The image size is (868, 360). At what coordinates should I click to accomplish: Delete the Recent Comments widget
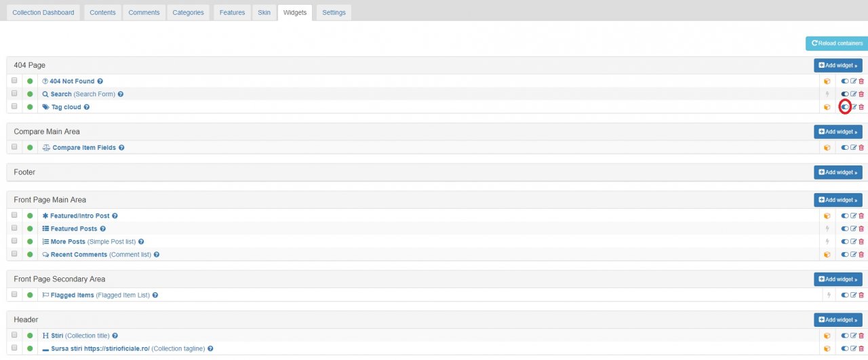[x=861, y=255]
